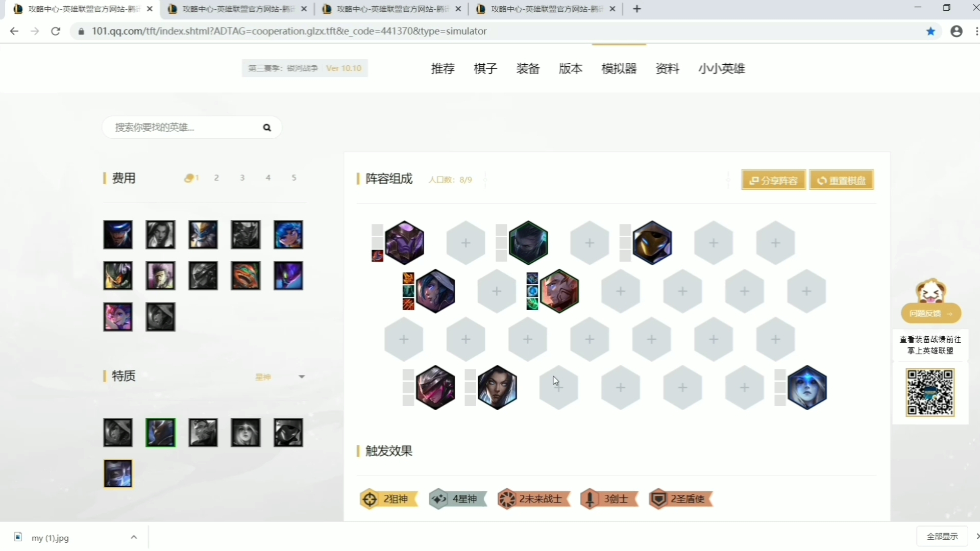Open the 小小英雄 navigation tab
Screen dimensions: 980x551
pyautogui.click(x=722, y=68)
